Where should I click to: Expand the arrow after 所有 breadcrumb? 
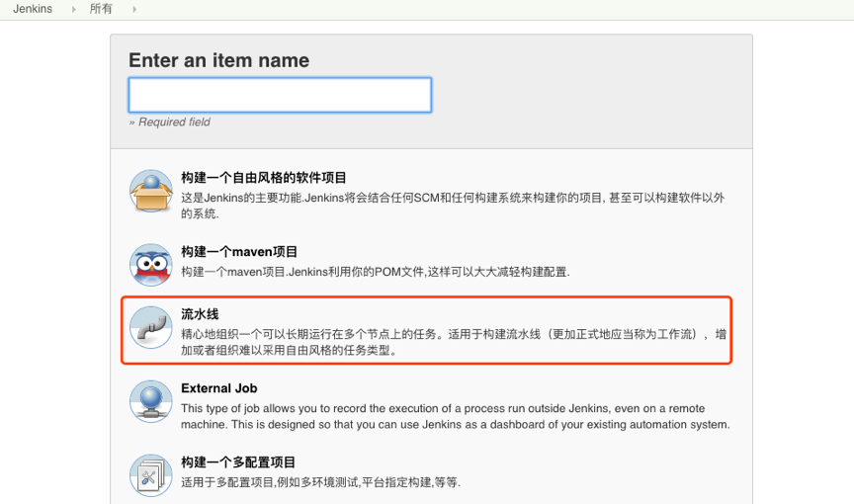point(133,9)
